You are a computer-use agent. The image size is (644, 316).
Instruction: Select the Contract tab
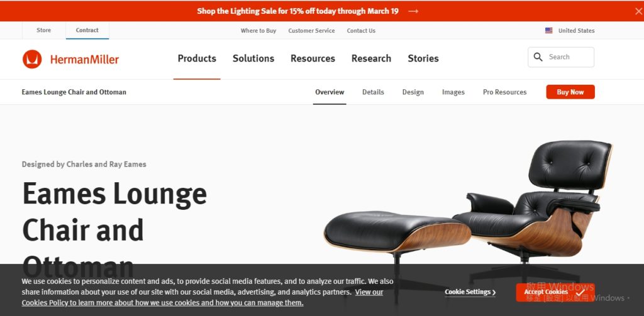(87, 30)
